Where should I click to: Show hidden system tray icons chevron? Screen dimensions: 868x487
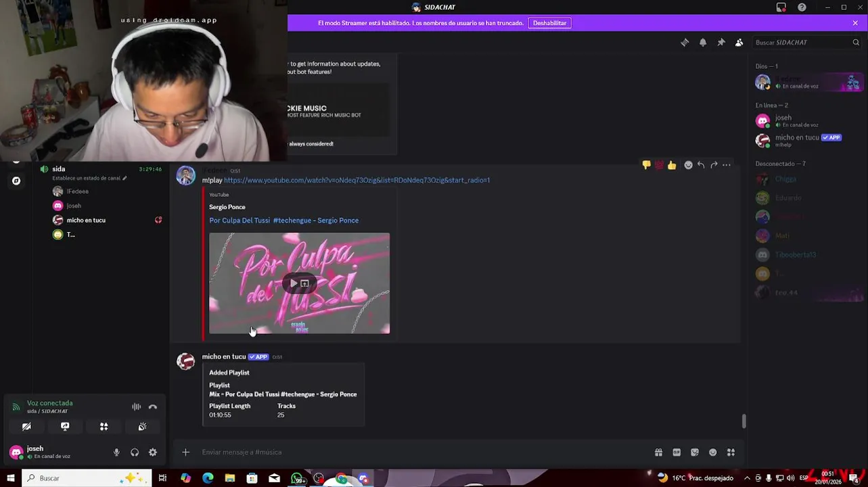pyautogui.click(x=747, y=478)
